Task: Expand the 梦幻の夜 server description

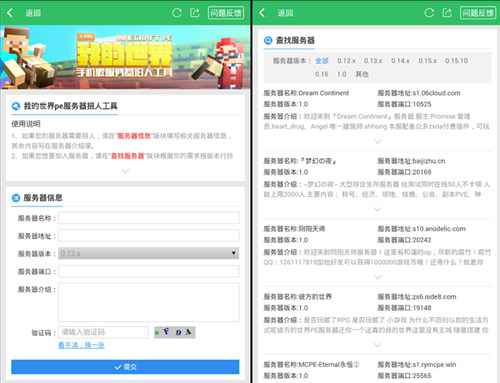Action: pos(378,209)
